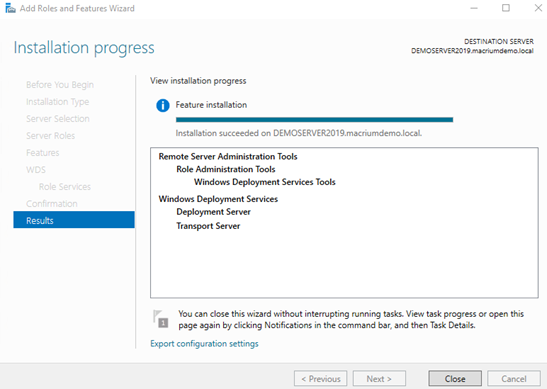Click the Close button
The height and width of the screenshot is (389, 547).
455,379
